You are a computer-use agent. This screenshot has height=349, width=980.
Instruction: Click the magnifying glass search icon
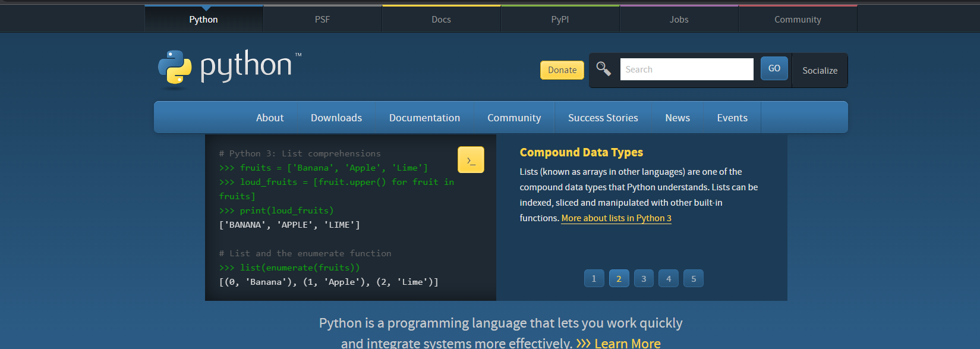click(603, 69)
